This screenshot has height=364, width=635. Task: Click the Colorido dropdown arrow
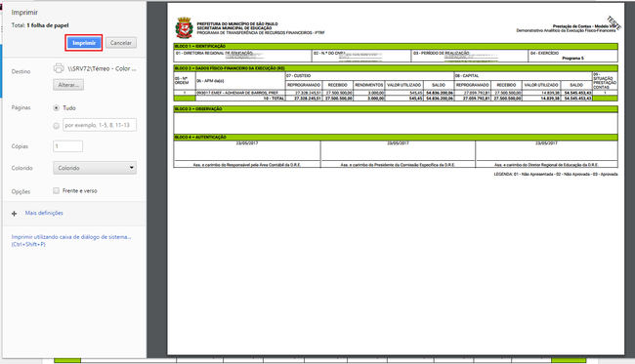132,168
